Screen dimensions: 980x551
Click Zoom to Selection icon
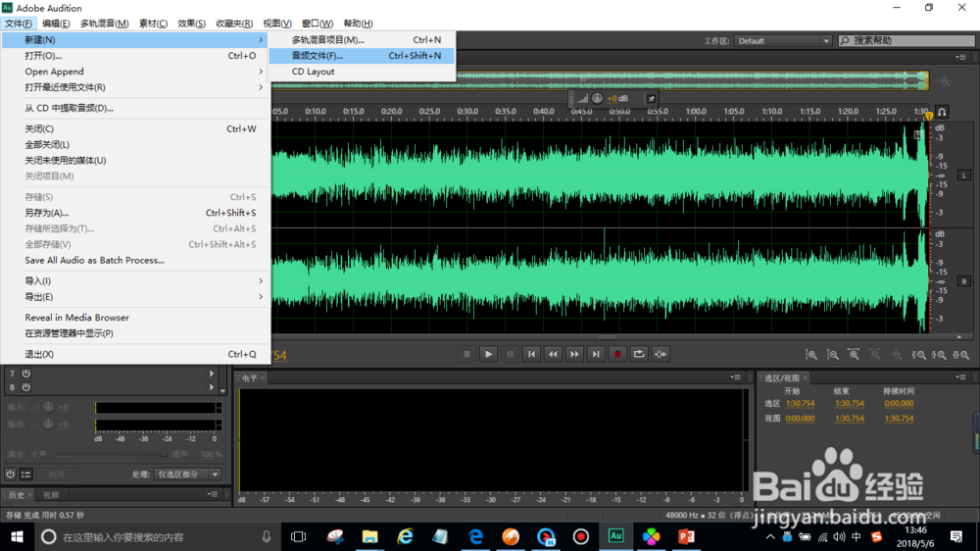tap(961, 355)
